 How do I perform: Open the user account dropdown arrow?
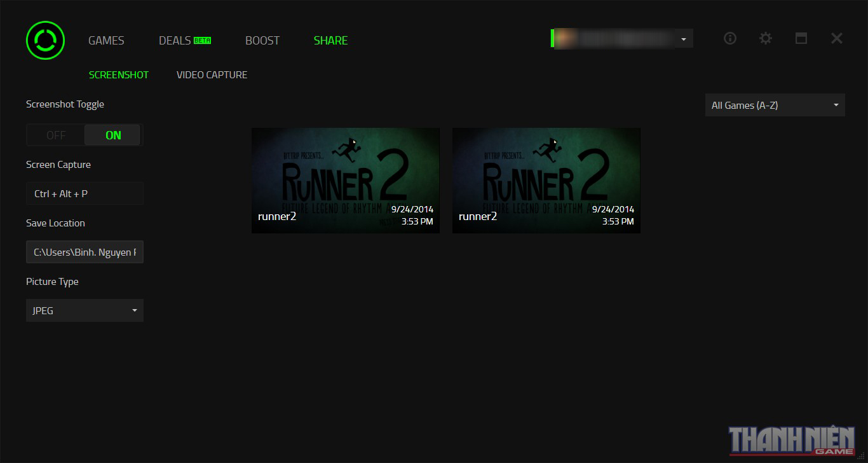[x=683, y=39]
